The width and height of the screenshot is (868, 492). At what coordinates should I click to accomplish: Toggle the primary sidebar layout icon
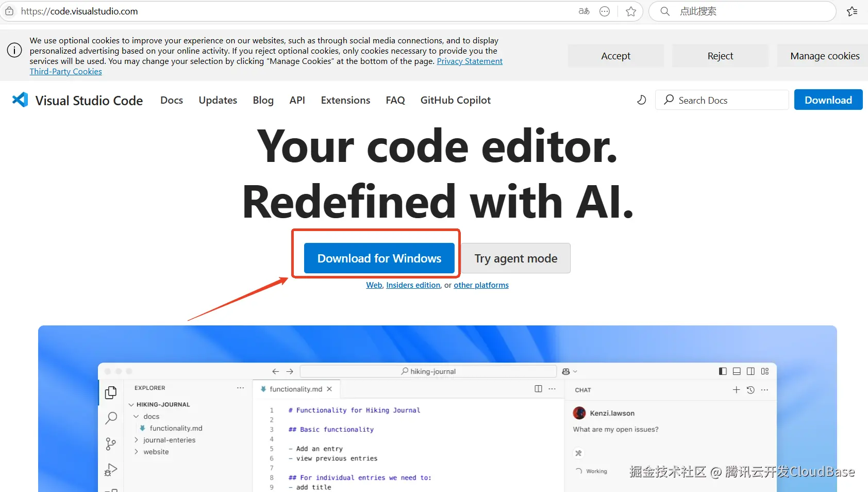click(723, 371)
